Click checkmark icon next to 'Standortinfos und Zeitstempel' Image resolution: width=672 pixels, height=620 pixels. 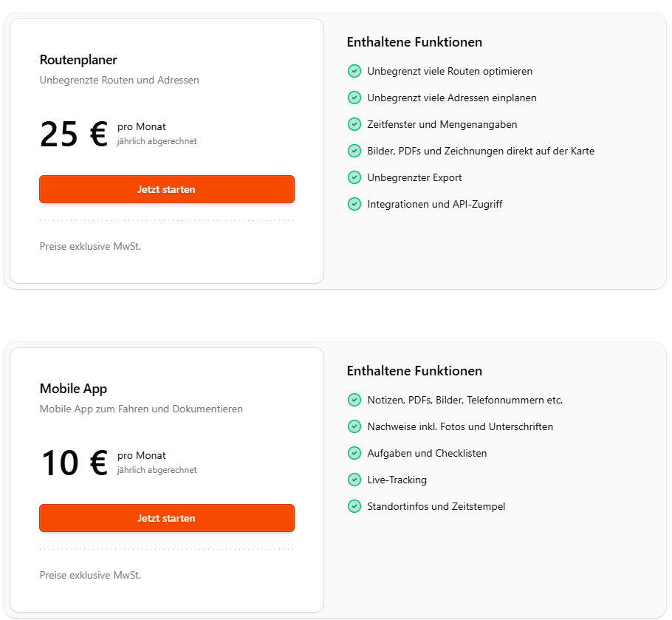coord(354,506)
